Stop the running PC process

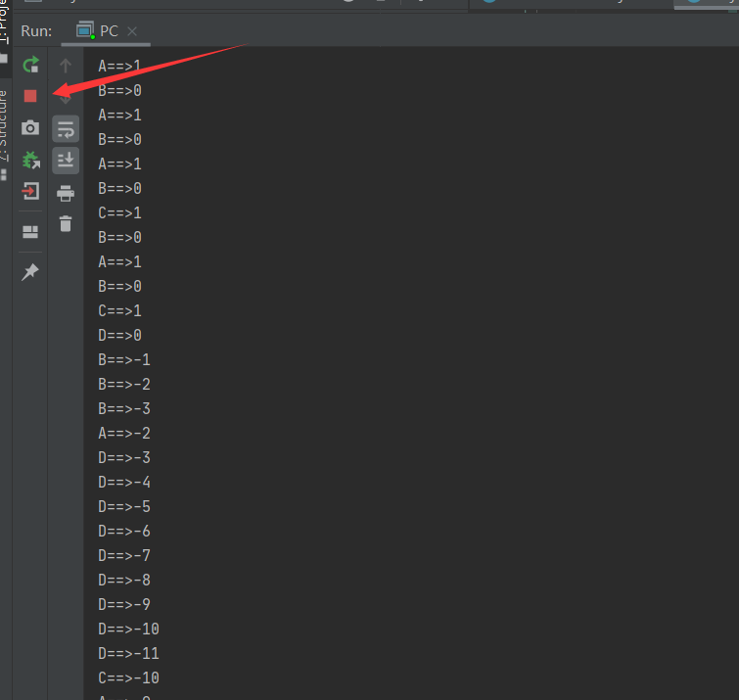(30, 96)
